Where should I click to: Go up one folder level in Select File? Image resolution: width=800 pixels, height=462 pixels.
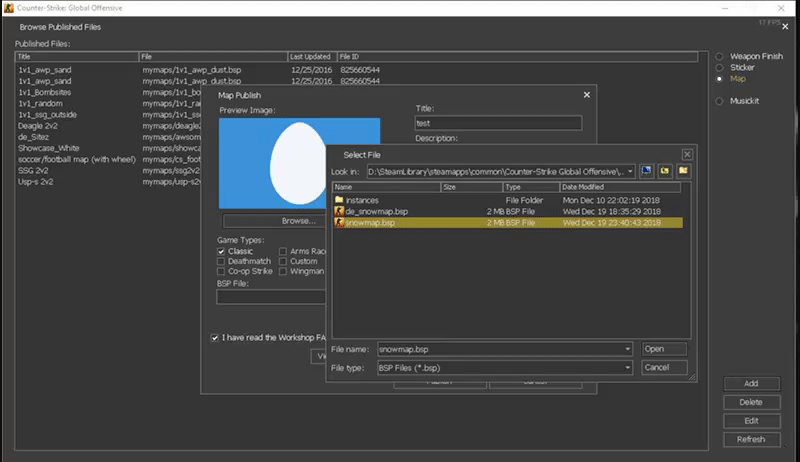[665, 171]
